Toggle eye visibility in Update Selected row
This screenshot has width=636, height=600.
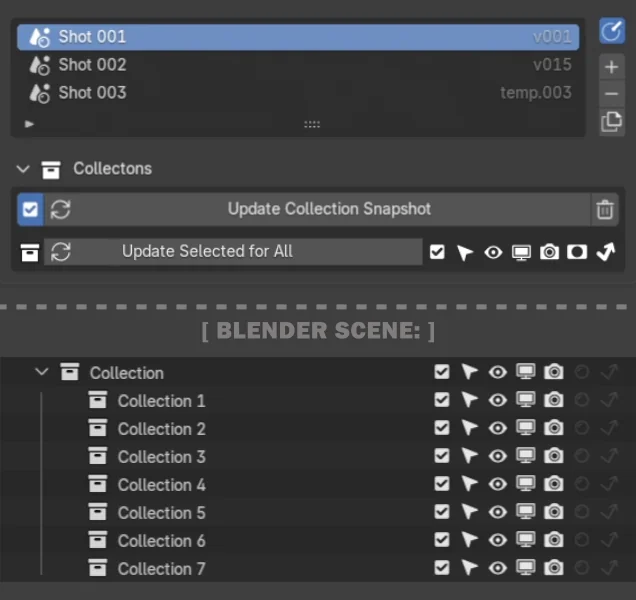pyautogui.click(x=493, y=253)
